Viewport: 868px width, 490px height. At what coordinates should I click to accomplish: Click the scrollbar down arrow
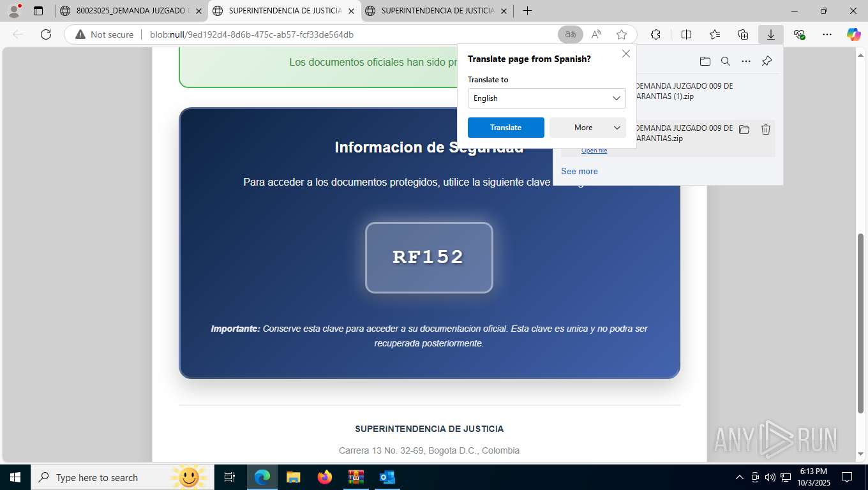click(x=860, y=454)
